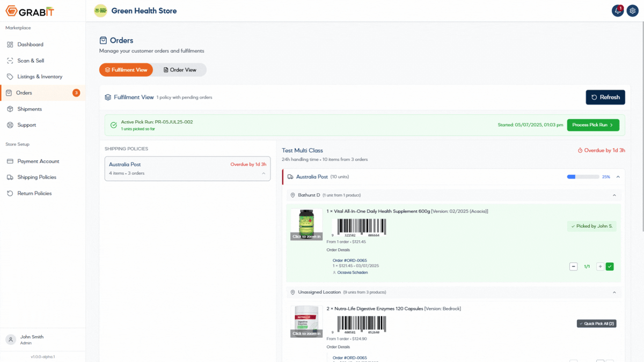Viewport: 644px width, 362px height.
Task: Select Listings & Inventory in the sidebar
Action: point(40,76)
